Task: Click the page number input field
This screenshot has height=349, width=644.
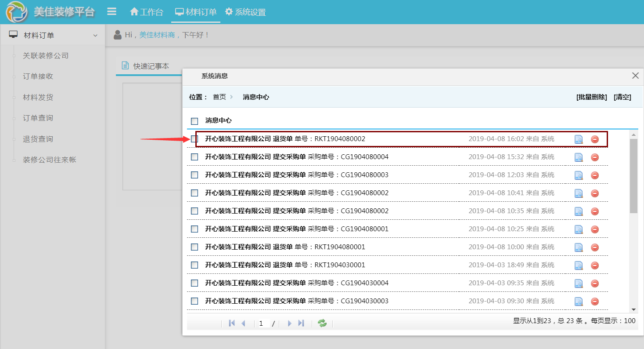Action: click(x=263, y=324)
